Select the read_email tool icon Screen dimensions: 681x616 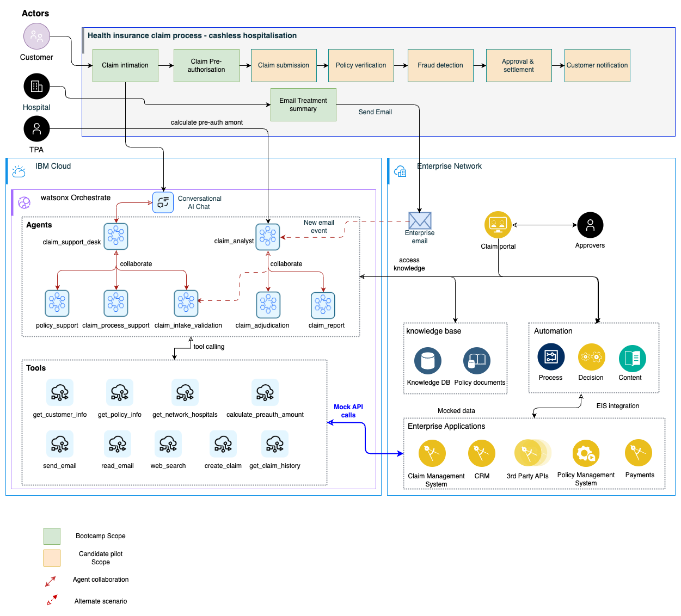point(118,444)
